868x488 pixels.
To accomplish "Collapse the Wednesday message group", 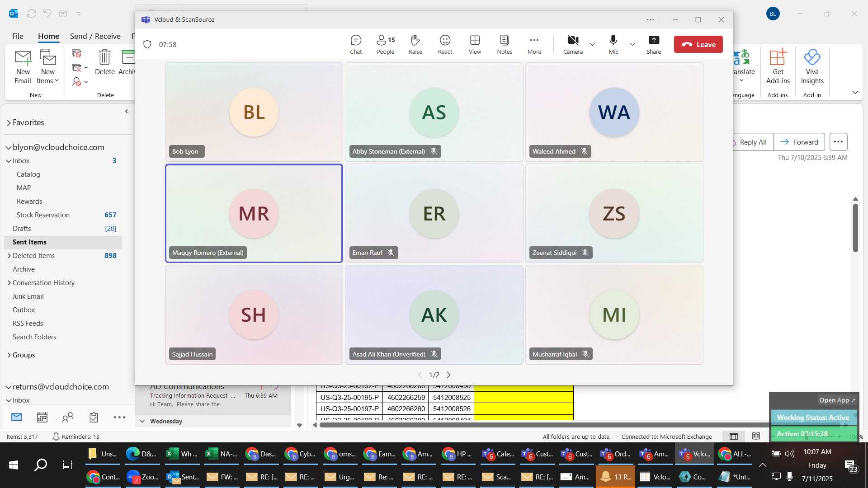I will 142,421.
